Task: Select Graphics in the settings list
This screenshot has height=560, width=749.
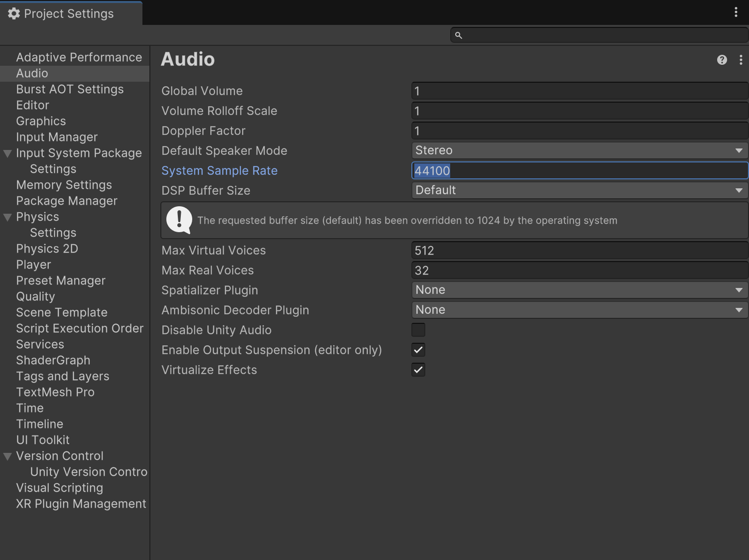Action: click(x=41, y=121)
